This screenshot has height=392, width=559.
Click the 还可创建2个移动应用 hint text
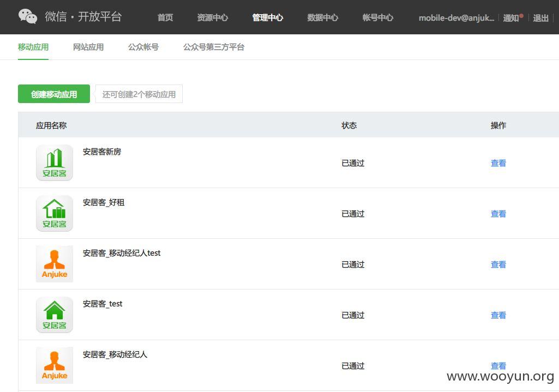[x=139, y=94]
